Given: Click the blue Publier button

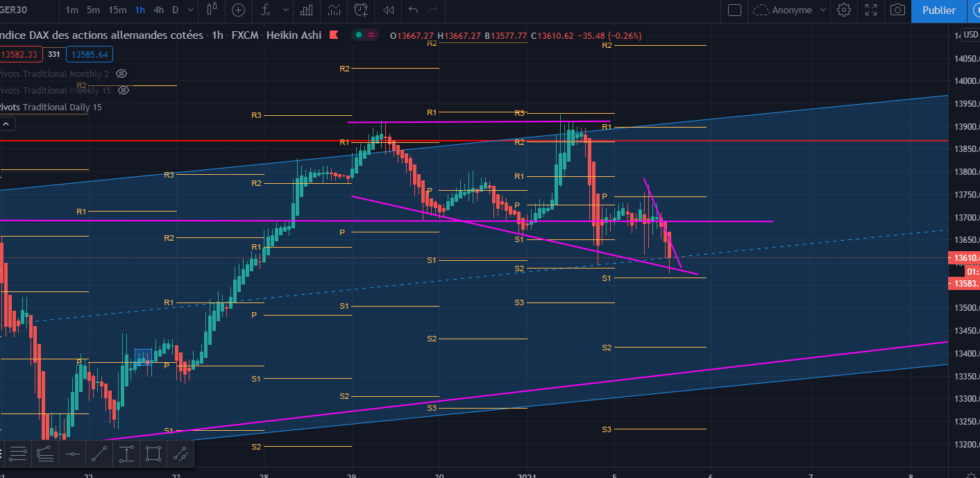Looking at the screenshot, I should click(938, 10).
